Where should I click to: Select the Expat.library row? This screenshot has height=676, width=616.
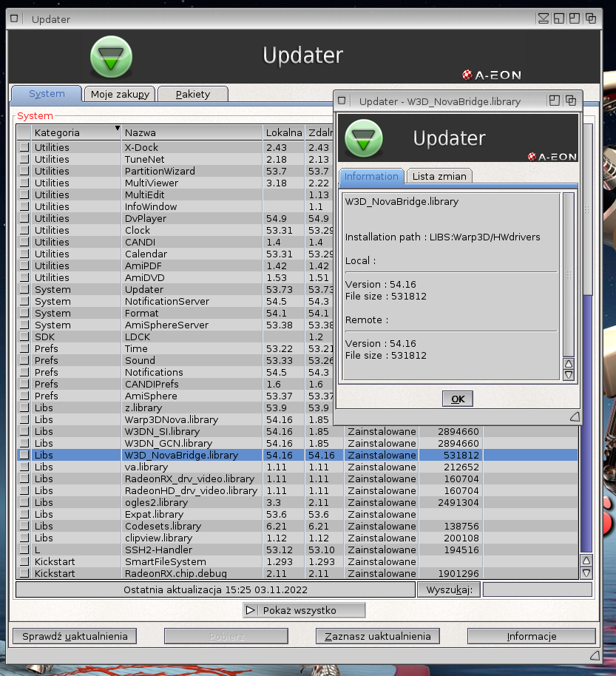[297, 514]
